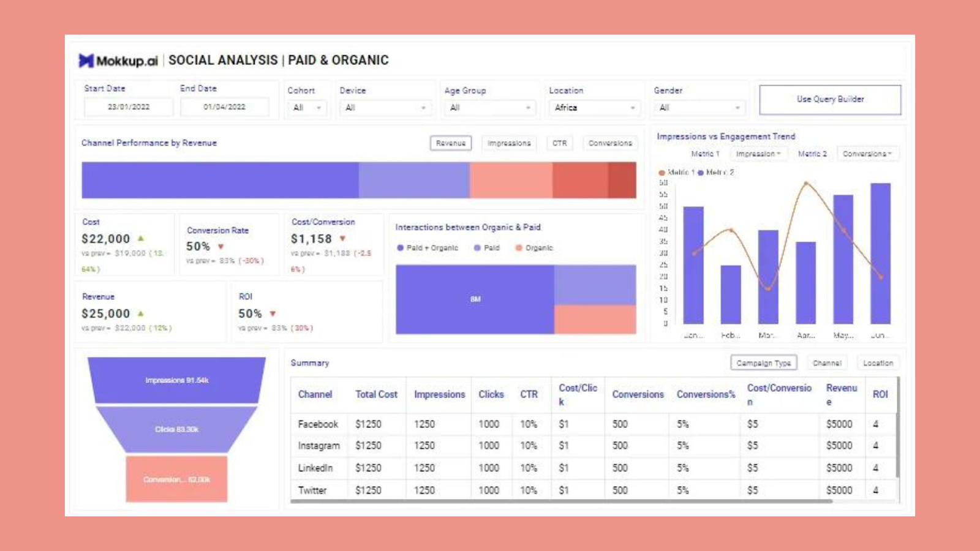Viewport: 980px width, 551px height.
Task: Click the largest purple segment of revenue bar
Action: (x=220, y=180)
